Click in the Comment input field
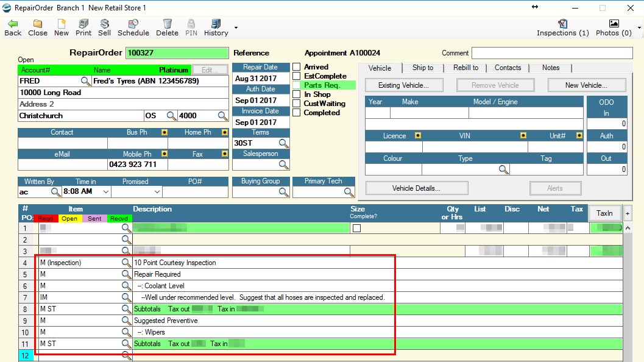The height and width of the screenshot is (362, 644). [552, 53]
